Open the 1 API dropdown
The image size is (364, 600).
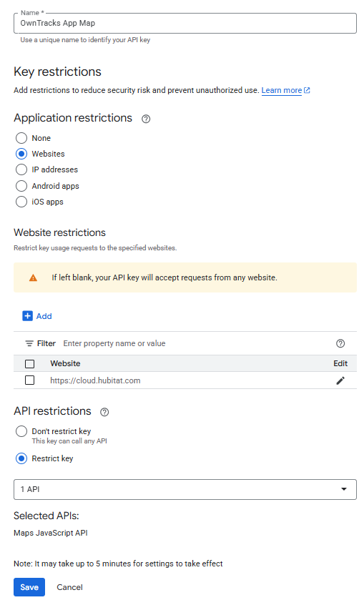pos(185,489)
